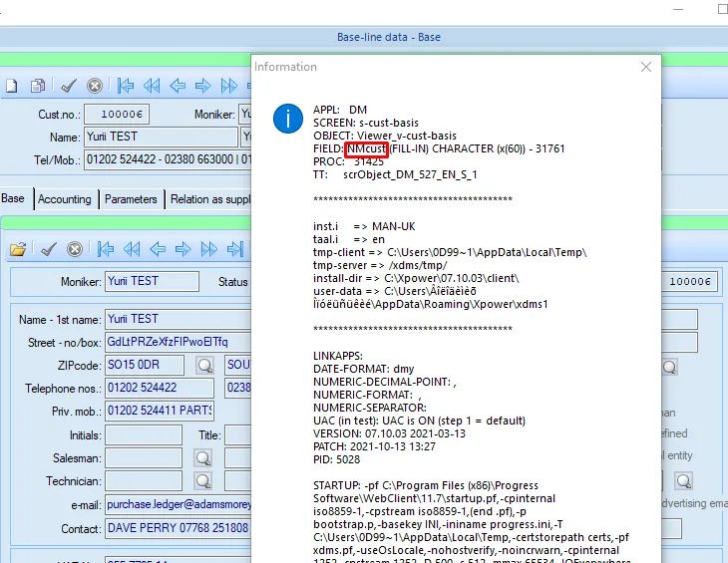Click the lookup magnifier right of dialog top
This screenshot has width=728, height=563.
tap(669, 367)
